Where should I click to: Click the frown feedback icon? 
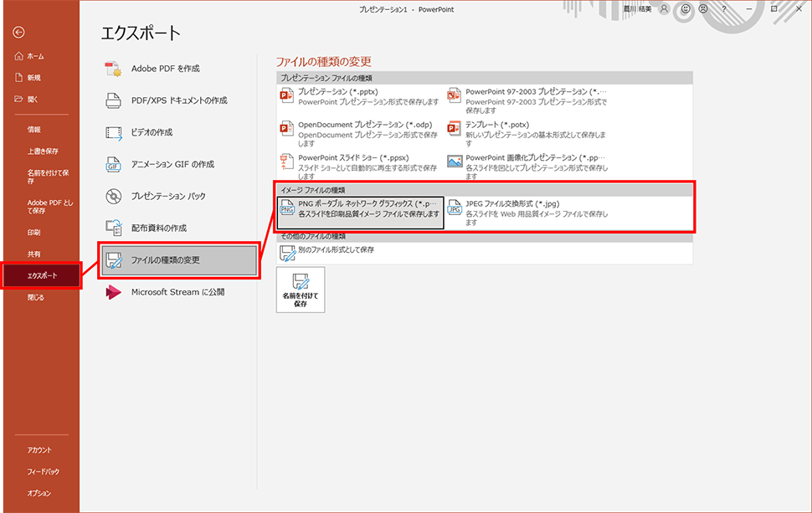click(702, 9)
